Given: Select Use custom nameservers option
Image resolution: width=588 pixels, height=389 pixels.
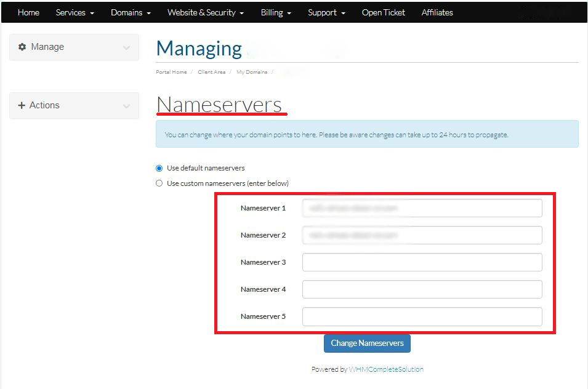Looking at the screenshot, I should tap(159, 183).
